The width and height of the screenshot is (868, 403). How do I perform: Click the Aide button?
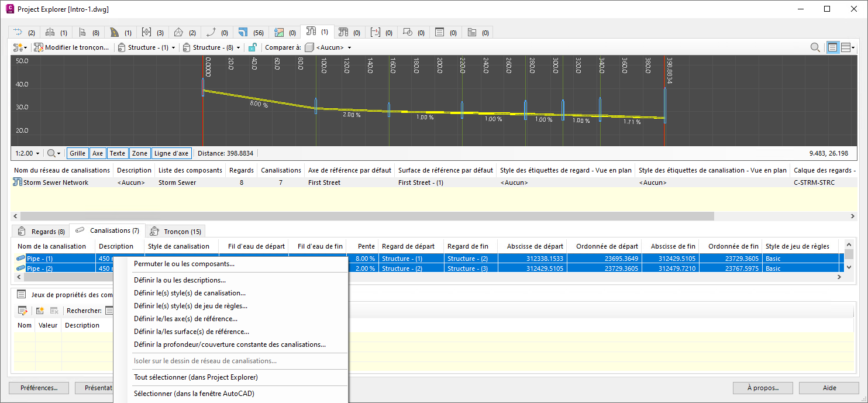tap(829, 388)
